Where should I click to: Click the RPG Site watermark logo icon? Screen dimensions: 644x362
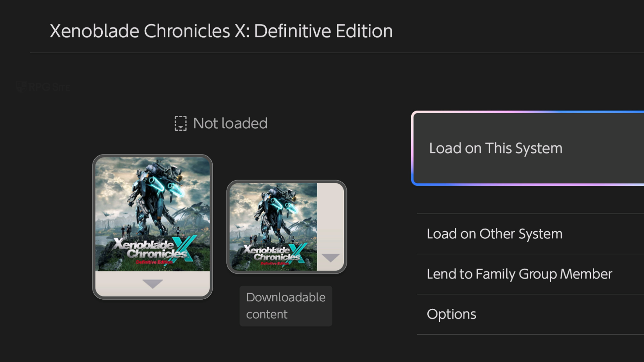tap(21, 87)
